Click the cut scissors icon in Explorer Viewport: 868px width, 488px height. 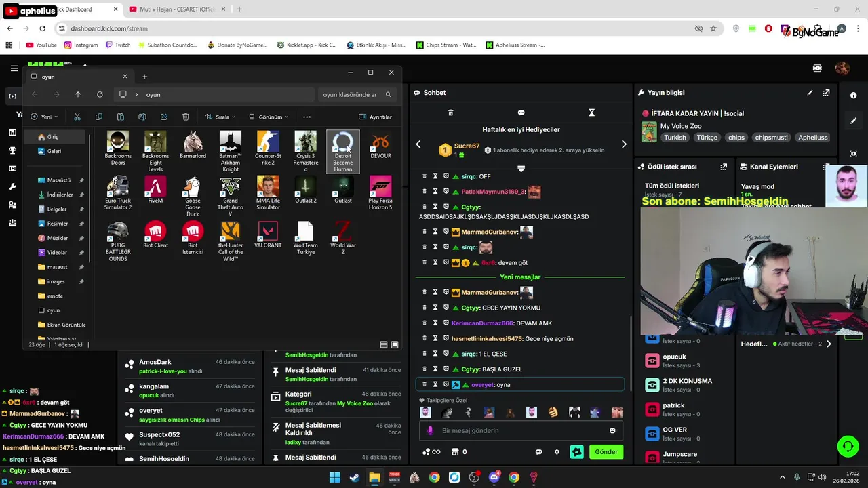pos(77,117)
